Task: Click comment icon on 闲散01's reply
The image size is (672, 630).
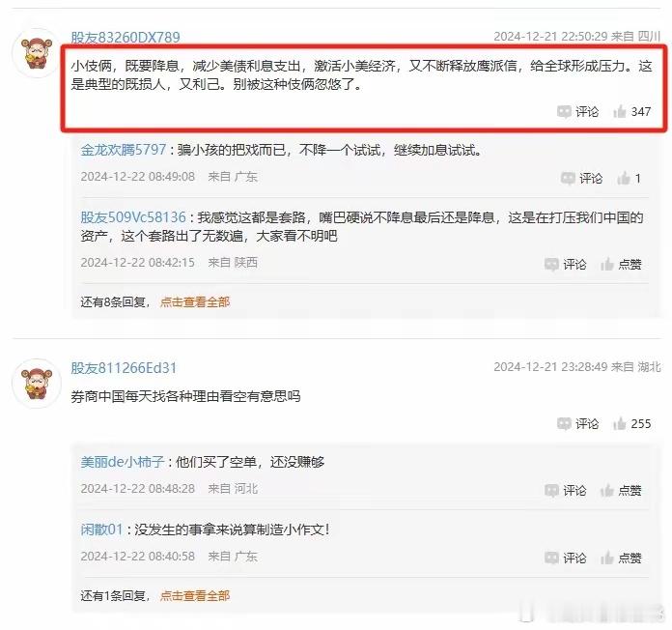Action: (x=565, y=558)
